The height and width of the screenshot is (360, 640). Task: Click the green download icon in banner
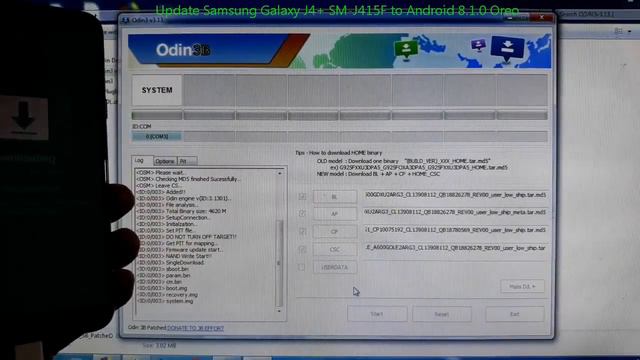click(x=406, y=50)
